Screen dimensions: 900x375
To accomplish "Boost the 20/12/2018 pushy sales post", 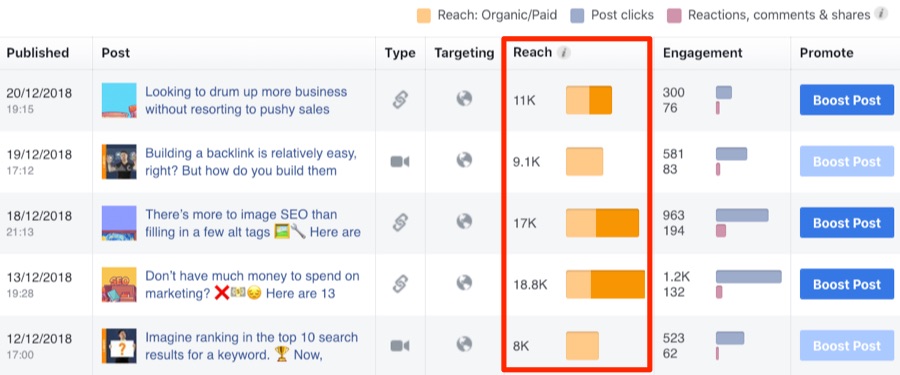I will point(847,100).
